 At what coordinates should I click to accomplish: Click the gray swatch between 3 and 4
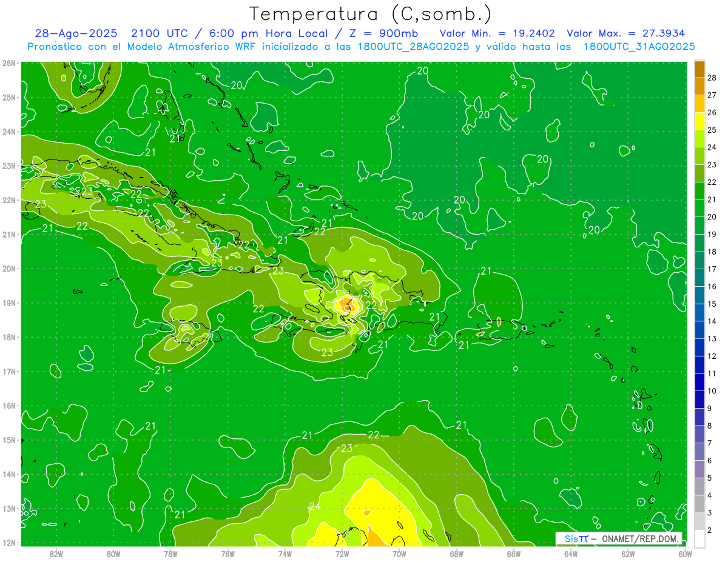[699, 504]
